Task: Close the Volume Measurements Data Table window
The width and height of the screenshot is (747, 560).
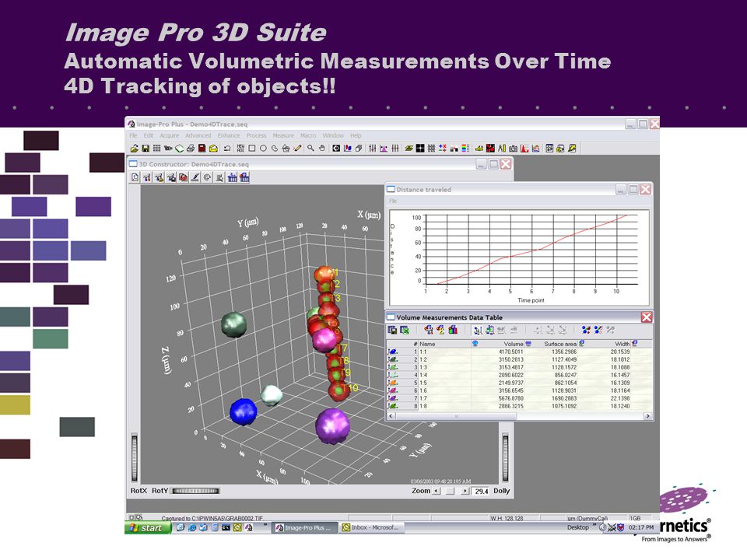Action: click(647, 317)
